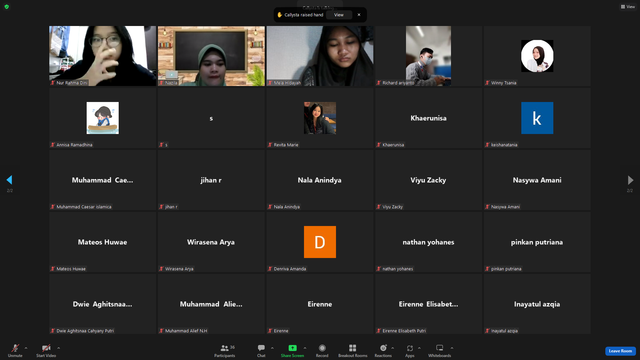Select the Muhammad Cae... participant tile

point(102,180)
